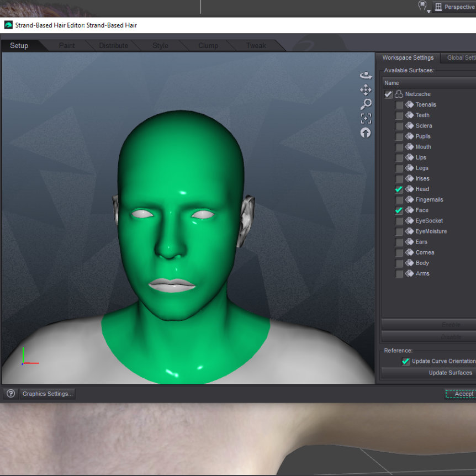Enable the Ears surface checkbox
The width and height of the screenshot is (476, 476).
coord(399,242)
